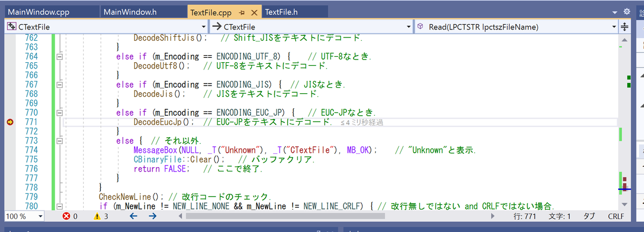Click the return FALSE statement on line 776
The image size is (644, 232).
[x=161, y=169]
